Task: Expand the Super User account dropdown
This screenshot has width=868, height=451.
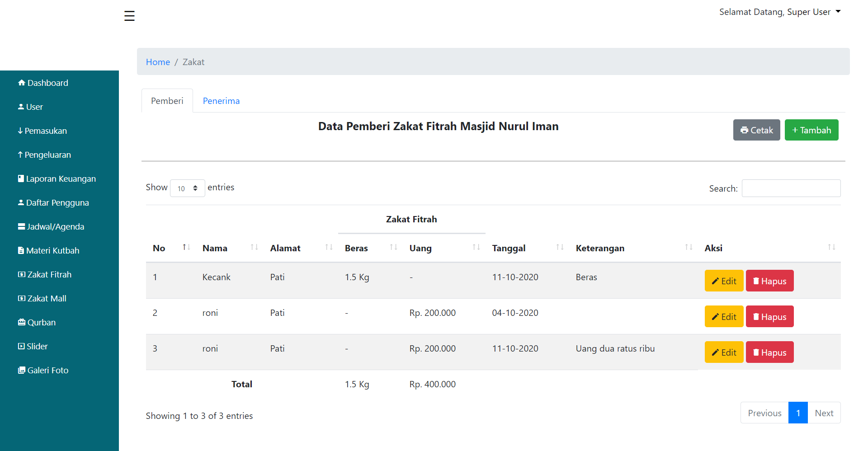Action: [779, 12]
